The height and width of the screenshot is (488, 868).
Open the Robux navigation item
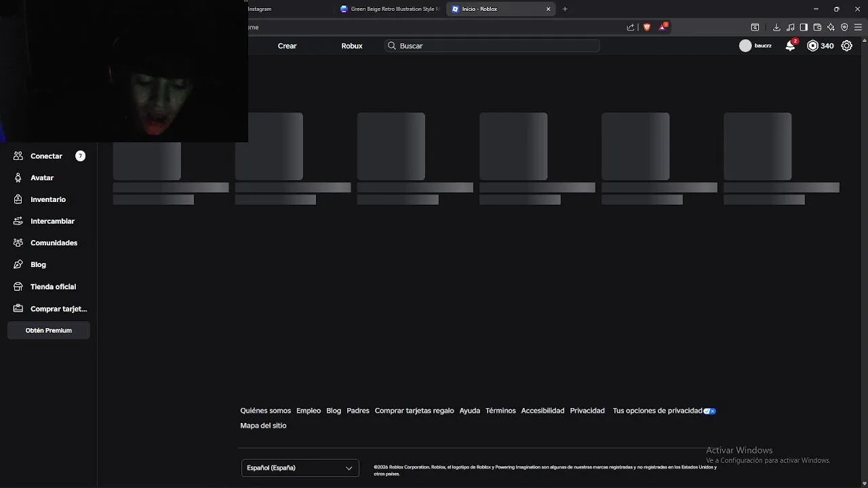point(352,46)
